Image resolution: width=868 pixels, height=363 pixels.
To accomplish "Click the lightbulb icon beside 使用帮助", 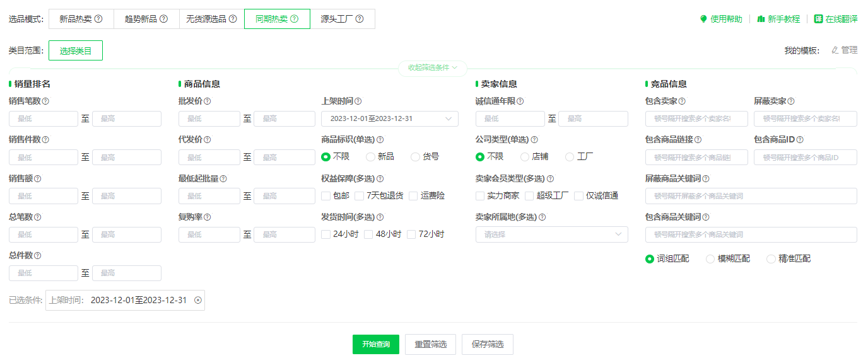I will 705,19.
